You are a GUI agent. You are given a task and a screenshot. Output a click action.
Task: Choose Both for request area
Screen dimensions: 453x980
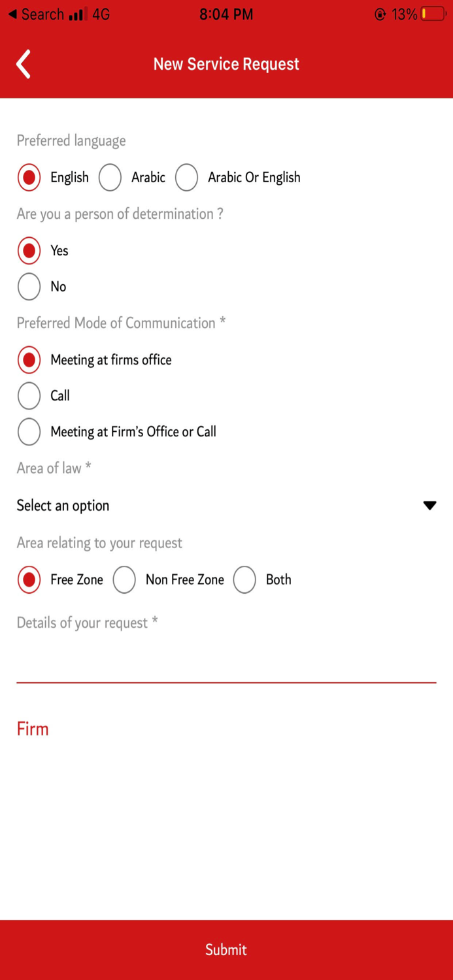click(x=244, y=580)
